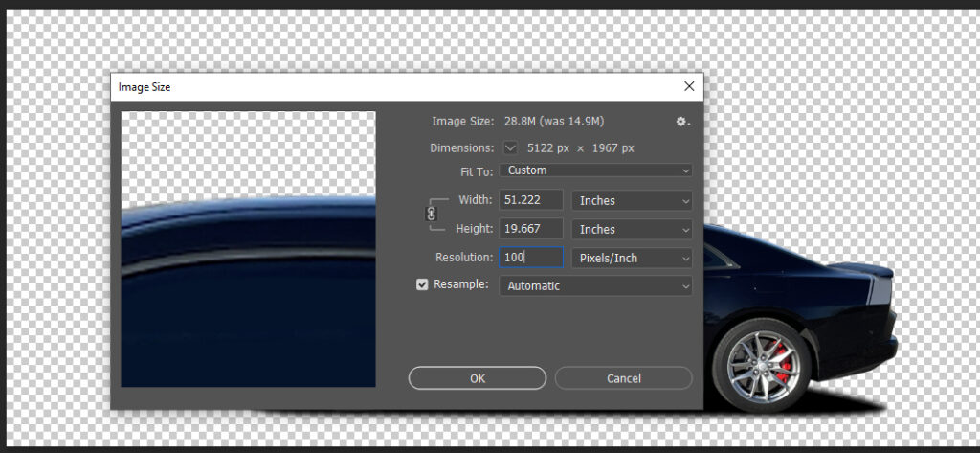The height and width of the screenshot is (453, 980).
Task: Open the Pixels/Inch resolution units dropdown
Action: point(632,259)
